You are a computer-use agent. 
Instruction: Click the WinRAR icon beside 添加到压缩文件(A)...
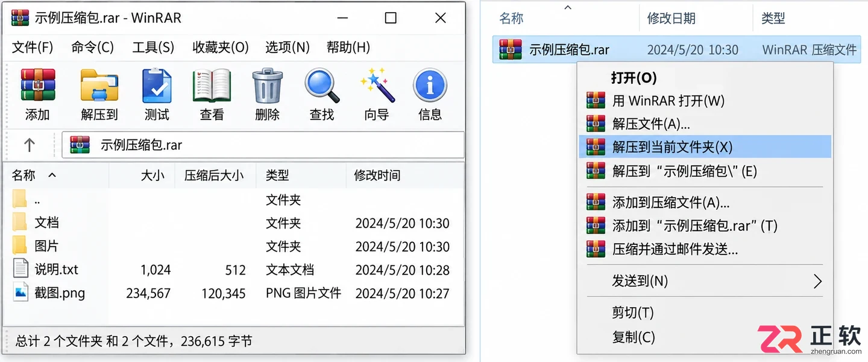[596, 202]
